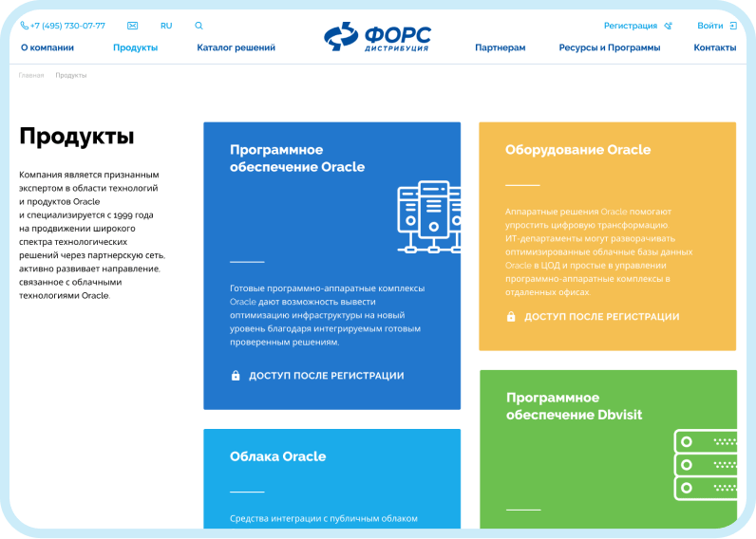
Task: Open Программное обеспечение Oracle card title
Action: tap(297, 158)
